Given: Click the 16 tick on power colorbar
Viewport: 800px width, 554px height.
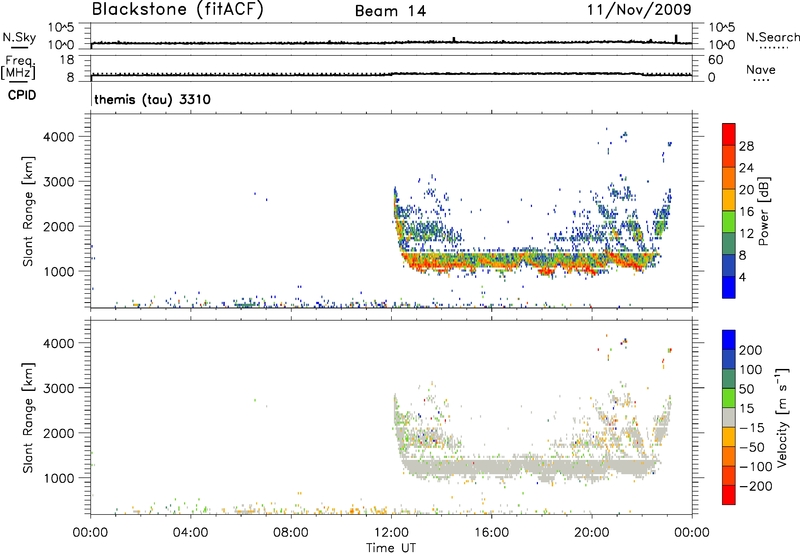Looking at the screenshot, I should point(746,212).
